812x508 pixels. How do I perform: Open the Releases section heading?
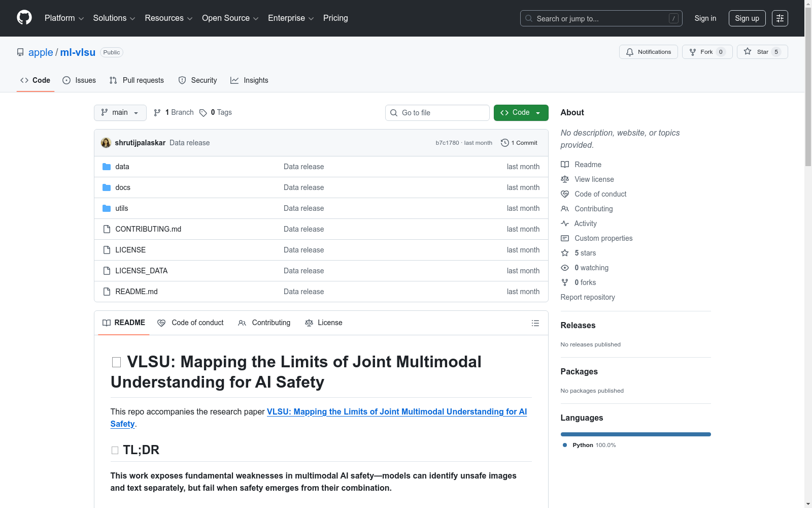pos(578,325)
